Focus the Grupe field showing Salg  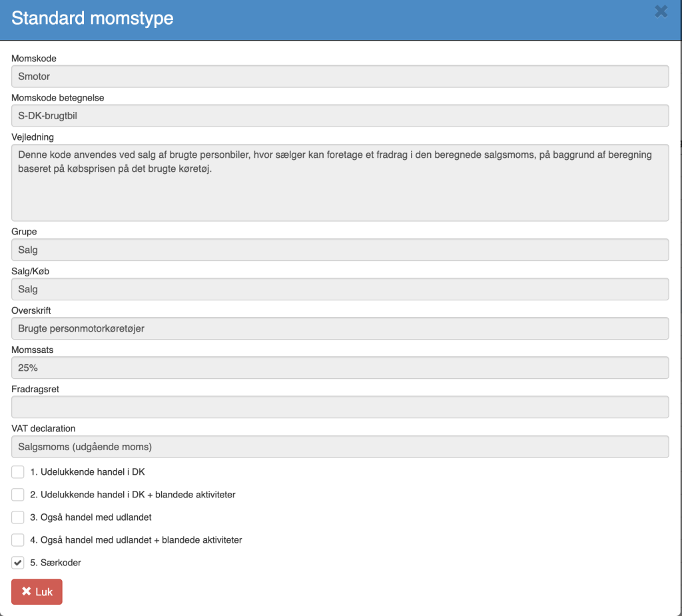coord(340,250)
